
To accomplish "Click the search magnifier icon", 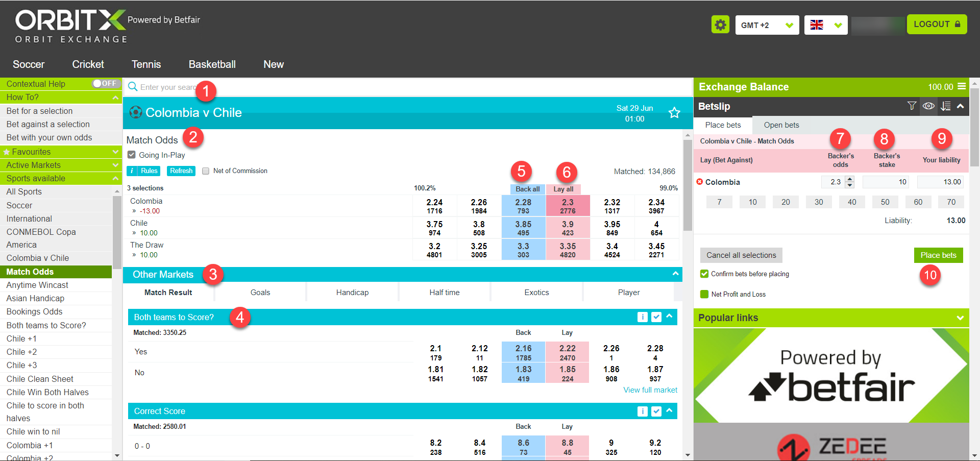I will [x=133, y=87].
